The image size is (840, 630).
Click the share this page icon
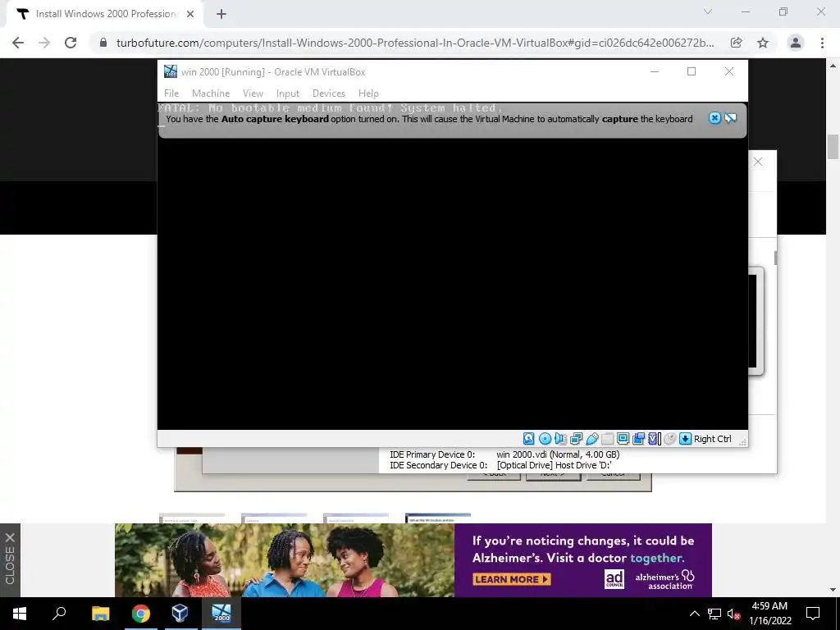click(737, 43)
